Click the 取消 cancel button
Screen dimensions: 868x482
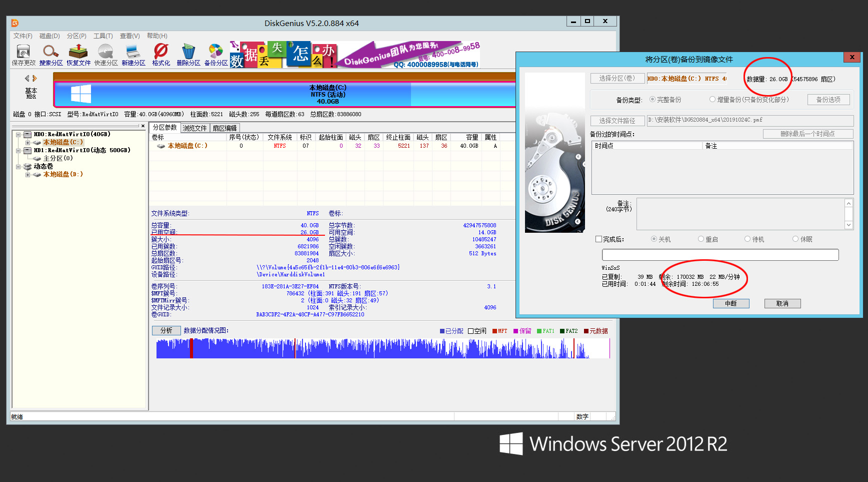pyautogui.click(x=782, y=303)
